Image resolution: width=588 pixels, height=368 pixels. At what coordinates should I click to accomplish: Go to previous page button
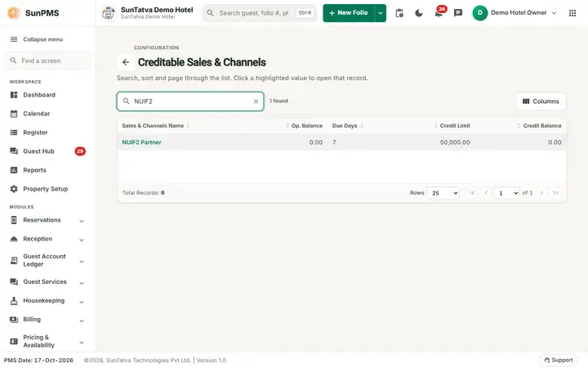tap(486, 193)
